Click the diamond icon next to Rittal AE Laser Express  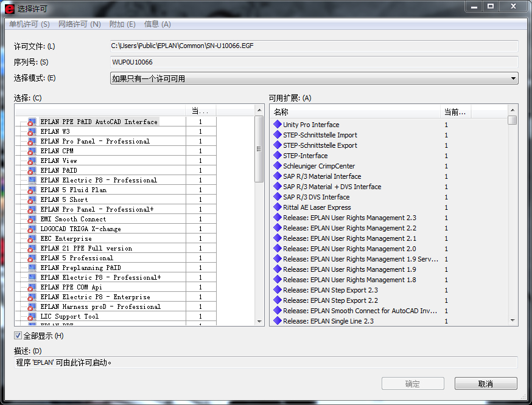[x=278, y=207]
